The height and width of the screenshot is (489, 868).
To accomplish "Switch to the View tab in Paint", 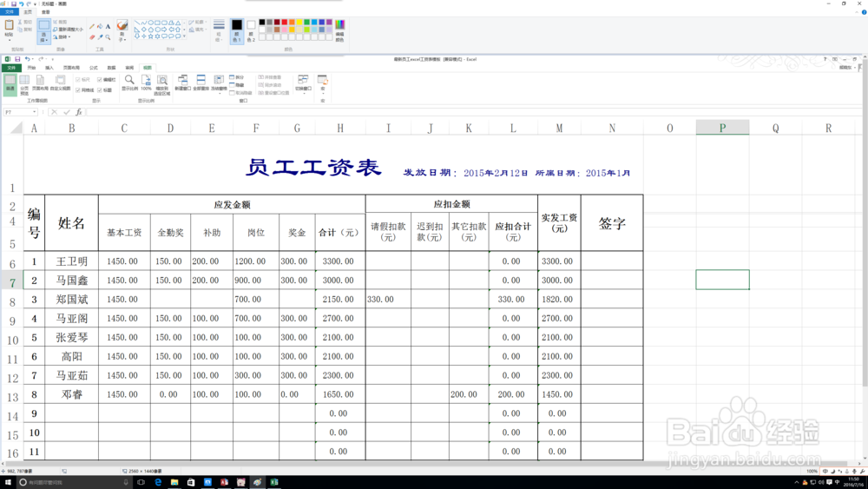I will coord(45,11).
